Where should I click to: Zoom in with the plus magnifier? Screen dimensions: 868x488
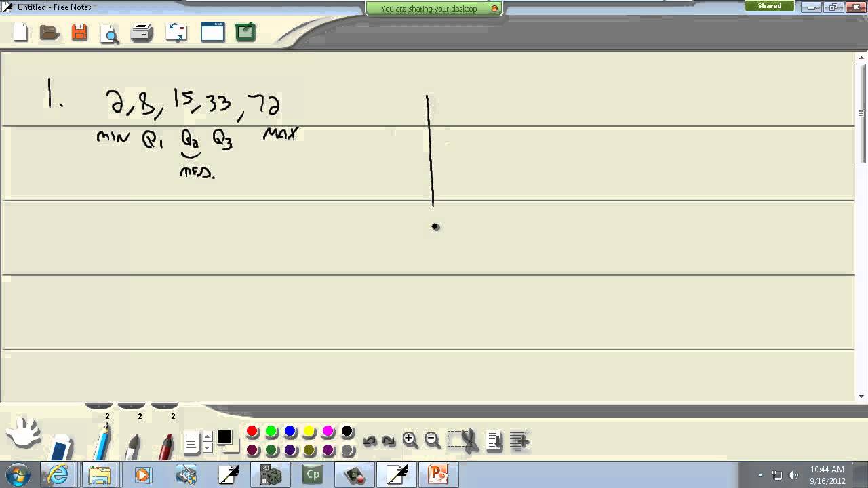pos(410,440)
